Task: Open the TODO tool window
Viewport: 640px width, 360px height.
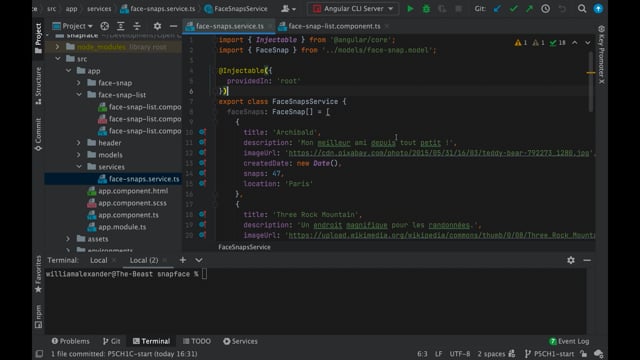Action: point(197,341)
